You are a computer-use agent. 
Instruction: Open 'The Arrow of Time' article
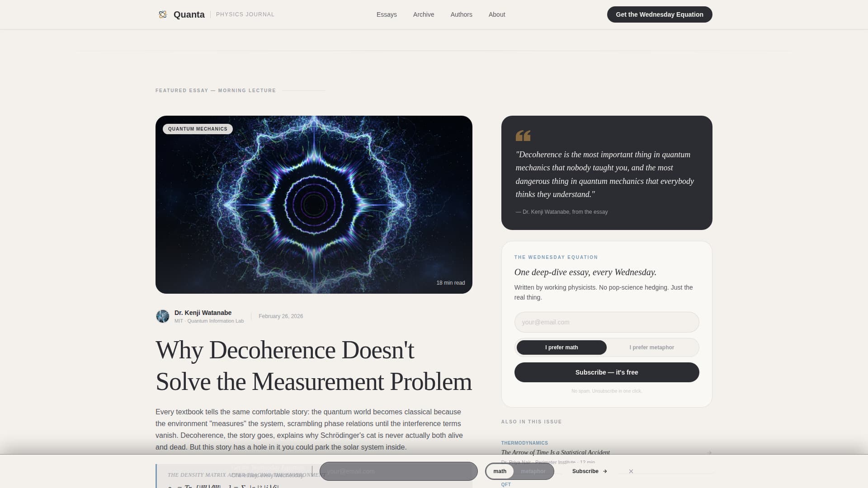[x=555, y=452]
